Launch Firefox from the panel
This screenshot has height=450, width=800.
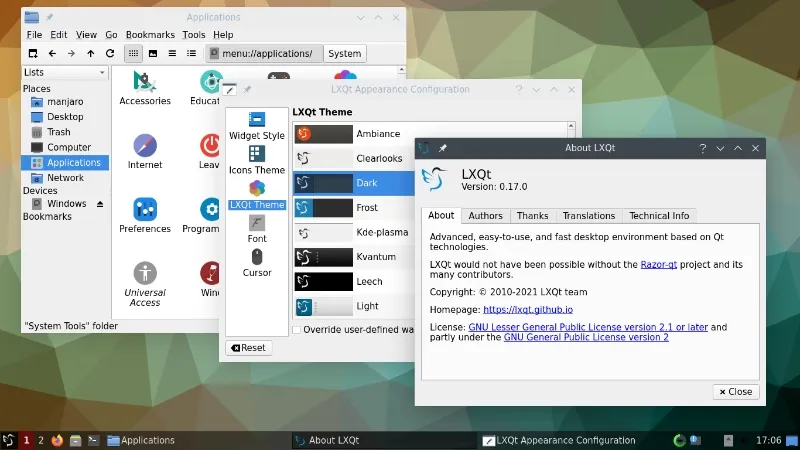57,440
